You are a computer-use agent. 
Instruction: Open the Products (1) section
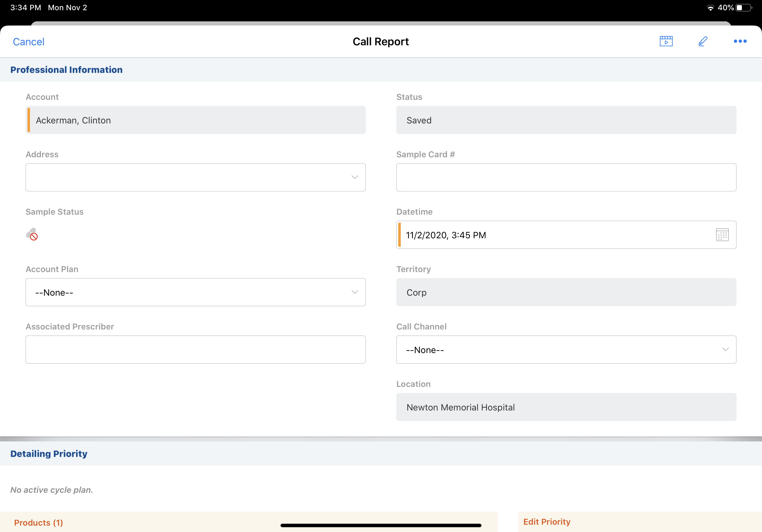click(39, 523)
